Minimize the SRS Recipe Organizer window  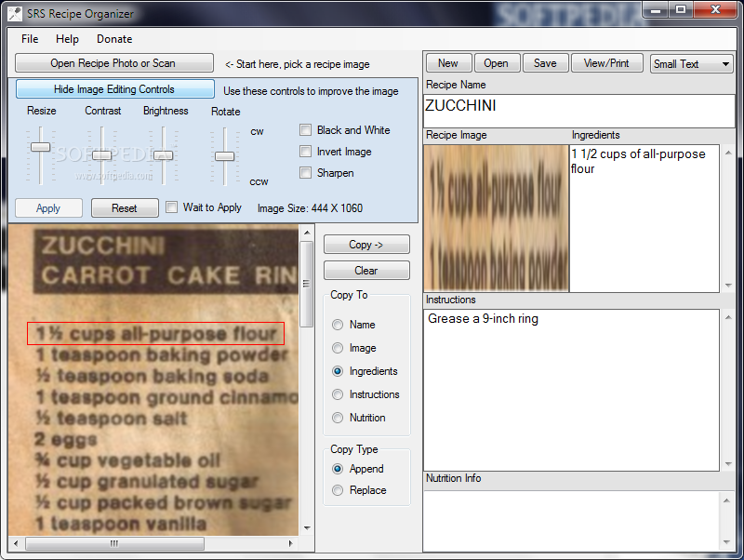tap(656, 9)
